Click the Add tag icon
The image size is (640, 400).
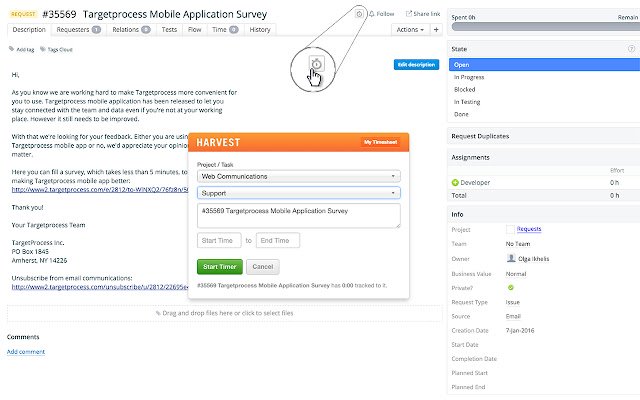click(x=12, y=48)
